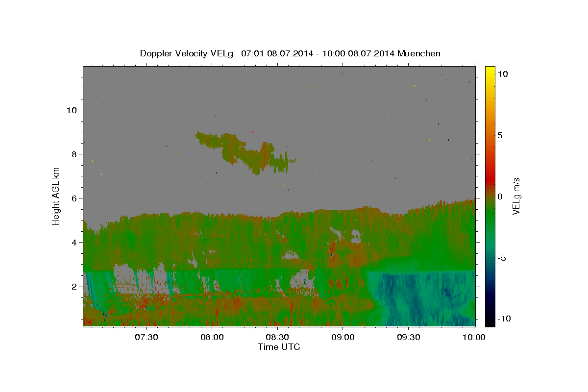Click the 08:30 time tick label

277,337
